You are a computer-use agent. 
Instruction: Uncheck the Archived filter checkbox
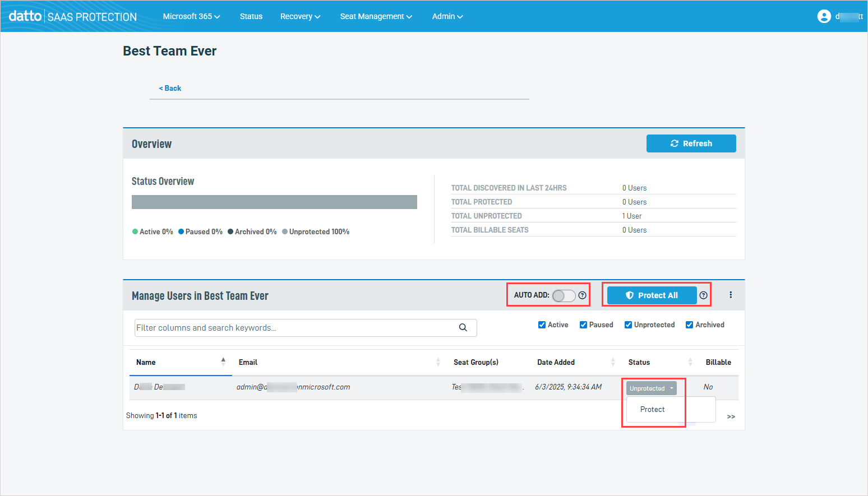point(689,325)
